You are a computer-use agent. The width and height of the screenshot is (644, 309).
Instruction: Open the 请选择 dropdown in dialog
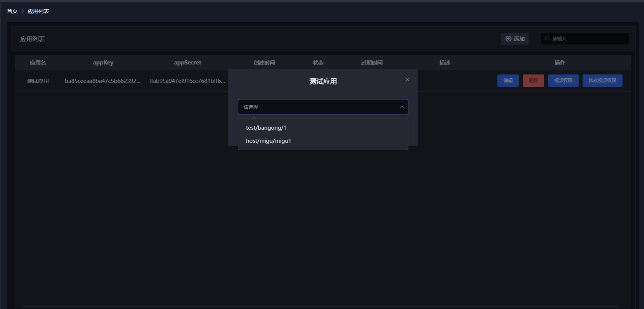click(x=323, y=107)
